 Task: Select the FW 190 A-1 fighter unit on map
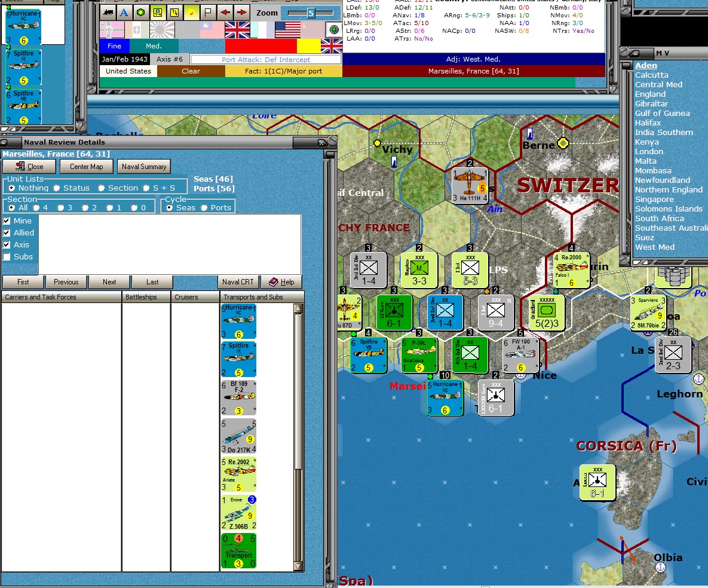[x=521, y=355]
